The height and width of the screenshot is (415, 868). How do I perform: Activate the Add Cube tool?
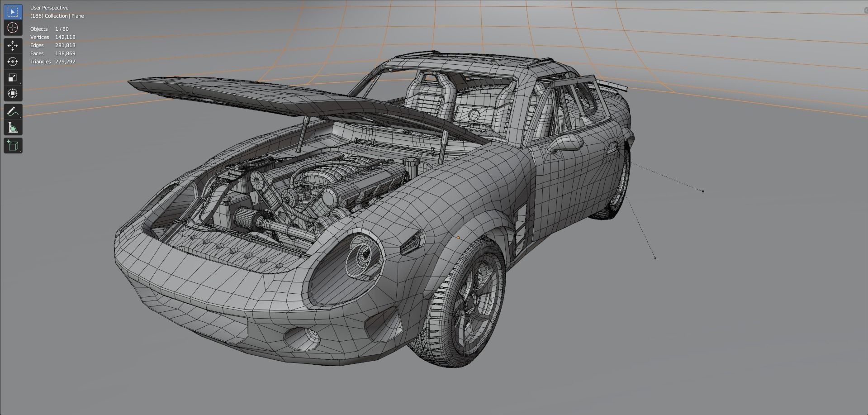point(13,145)
